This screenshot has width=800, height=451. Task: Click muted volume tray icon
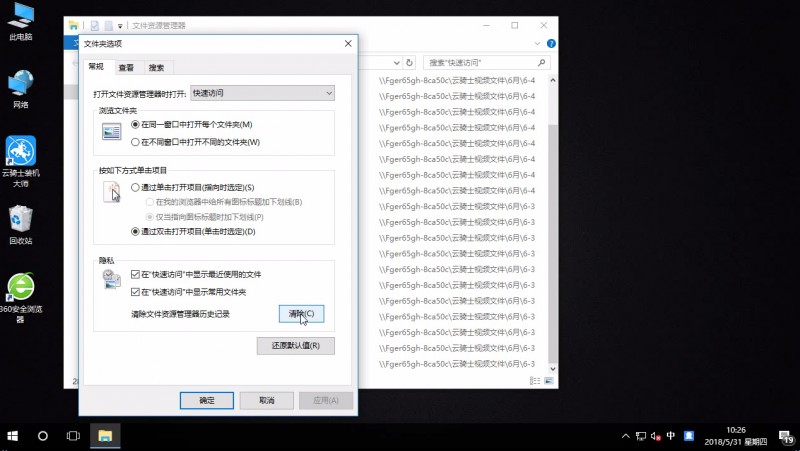click(x=656, y=436)
